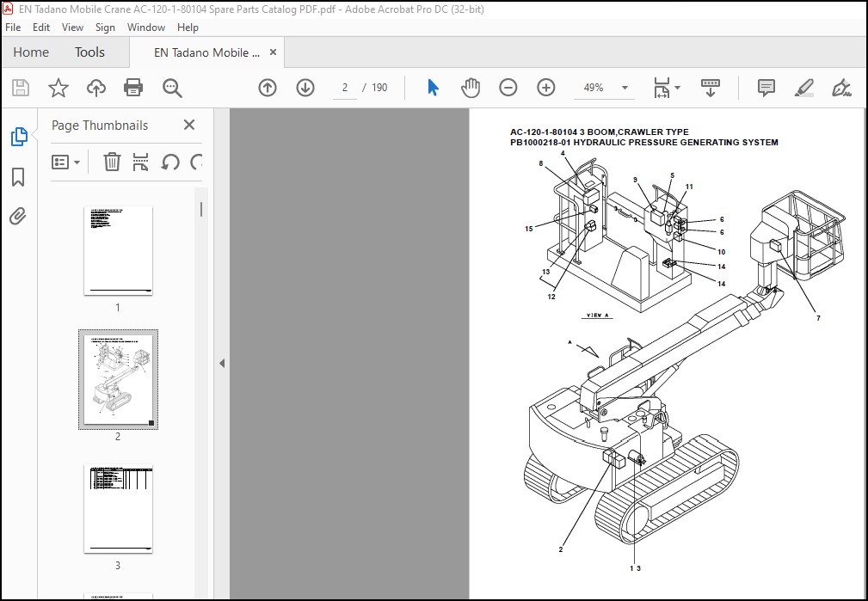Add a comment with speech bubble icon
The height and width of the screenshot is (601, 868).
[766, 88]
